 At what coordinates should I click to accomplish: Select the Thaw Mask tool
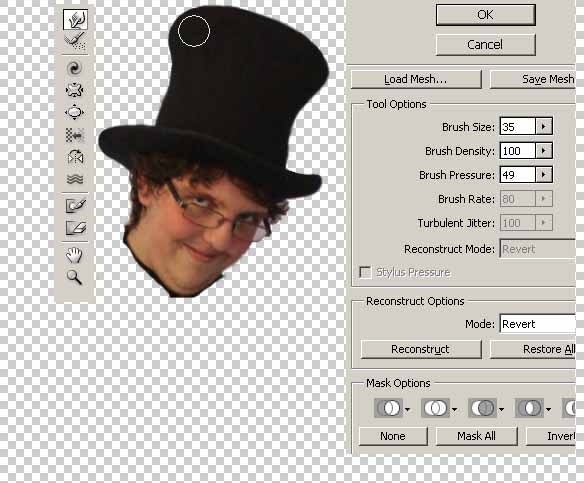(x=76, y=228)
